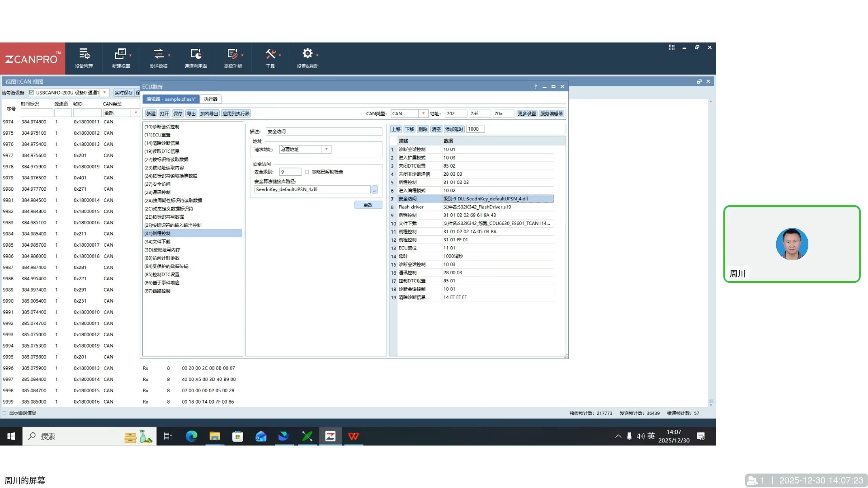Click the 更改 button
Image resolution: width=868 pixels, height=488 pixels.
tap(368, 205)
